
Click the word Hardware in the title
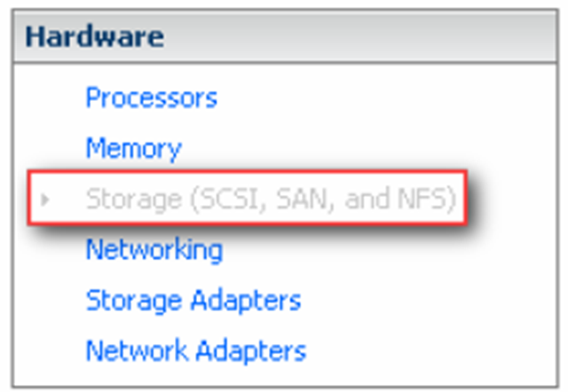(x=94, y=37)
